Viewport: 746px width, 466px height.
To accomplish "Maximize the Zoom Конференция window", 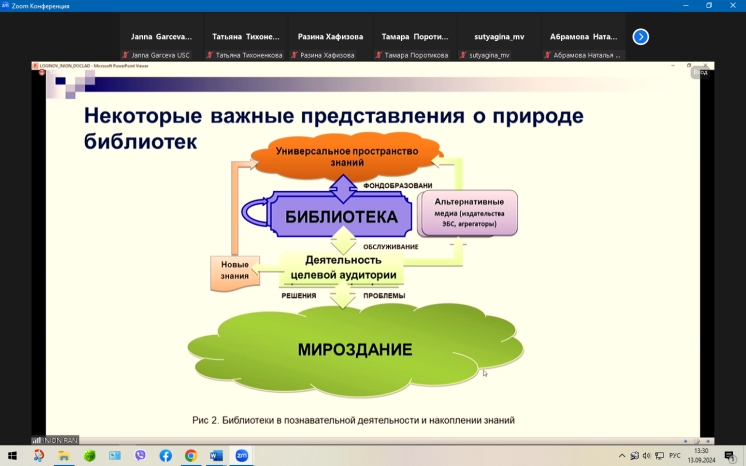I will tap(709, 6).
